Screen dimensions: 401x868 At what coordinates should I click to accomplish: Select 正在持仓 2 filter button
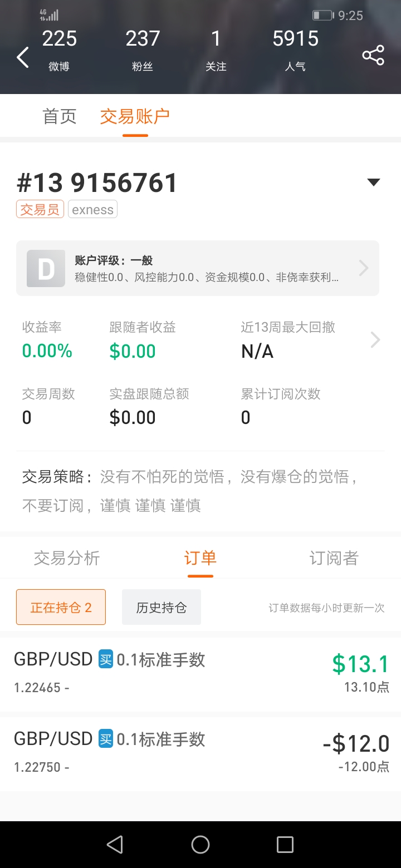[61, 607]
